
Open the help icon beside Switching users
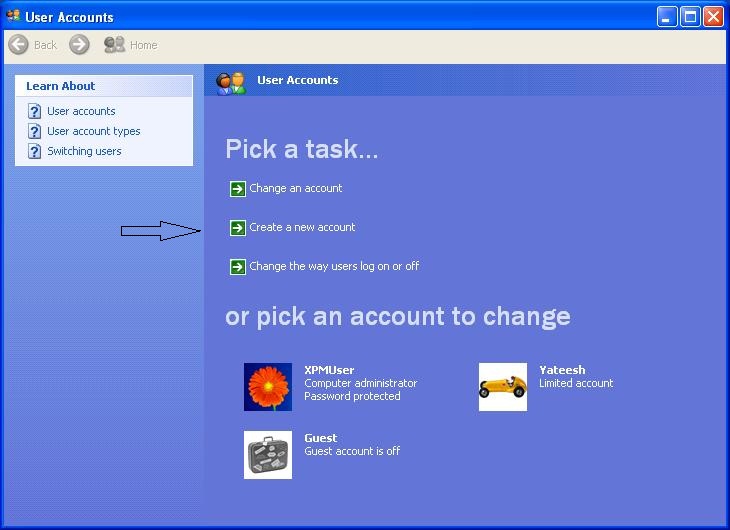[x=34, y=151]
